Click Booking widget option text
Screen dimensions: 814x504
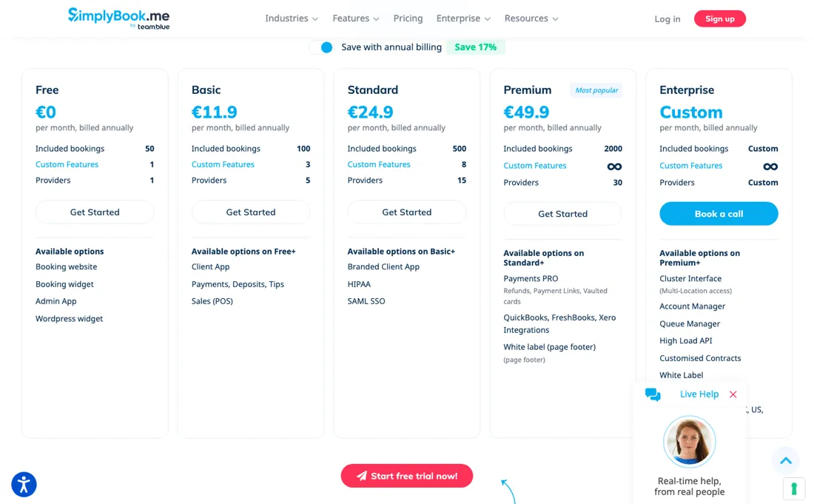tap(64, 284)
